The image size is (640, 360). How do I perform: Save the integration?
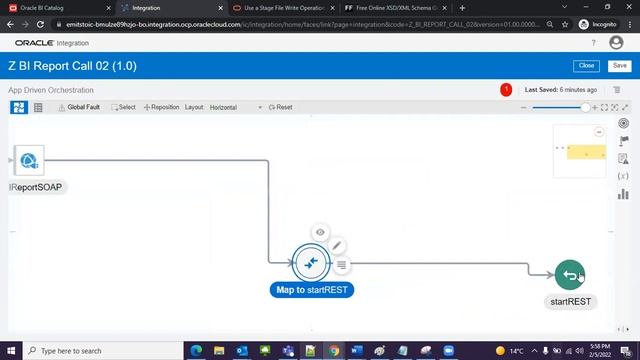(x=620, y=66)
